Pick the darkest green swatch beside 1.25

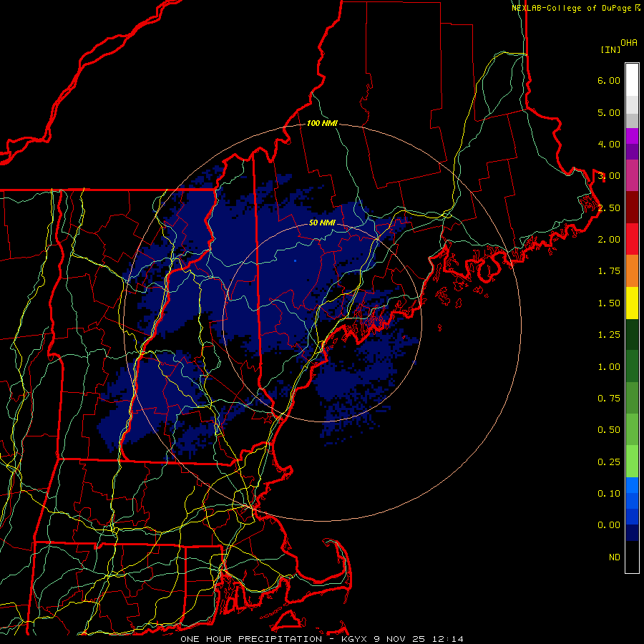632,335
